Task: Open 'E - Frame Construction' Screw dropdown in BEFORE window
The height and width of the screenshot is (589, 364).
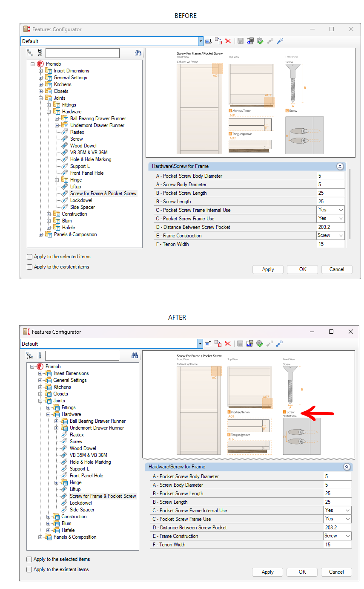Action: (x=341, y=236)
